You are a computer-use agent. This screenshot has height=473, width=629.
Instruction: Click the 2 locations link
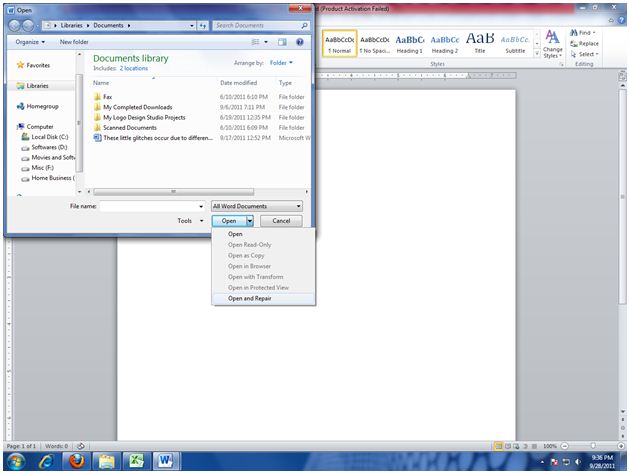(x=134, y=69)
